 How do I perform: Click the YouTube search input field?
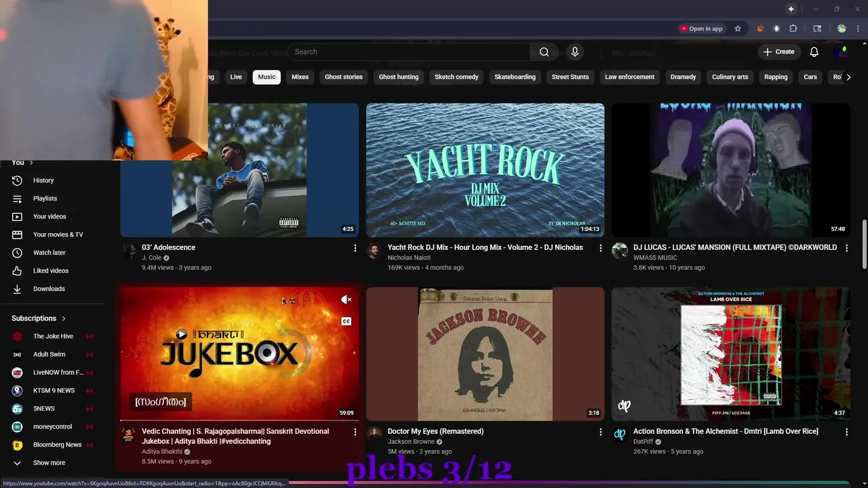[x=409, y=52]
